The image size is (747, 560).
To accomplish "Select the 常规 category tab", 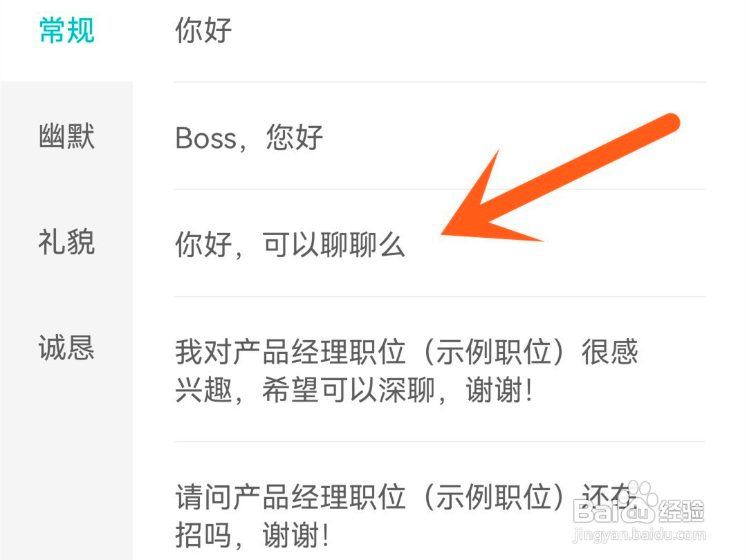I will tap(66, 30).
